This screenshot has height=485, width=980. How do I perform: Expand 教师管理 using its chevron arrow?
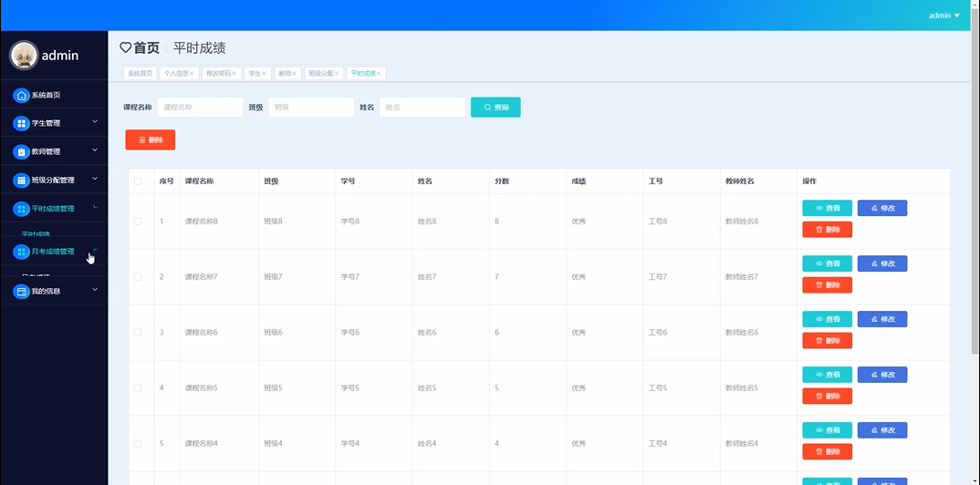click(95, 150)
